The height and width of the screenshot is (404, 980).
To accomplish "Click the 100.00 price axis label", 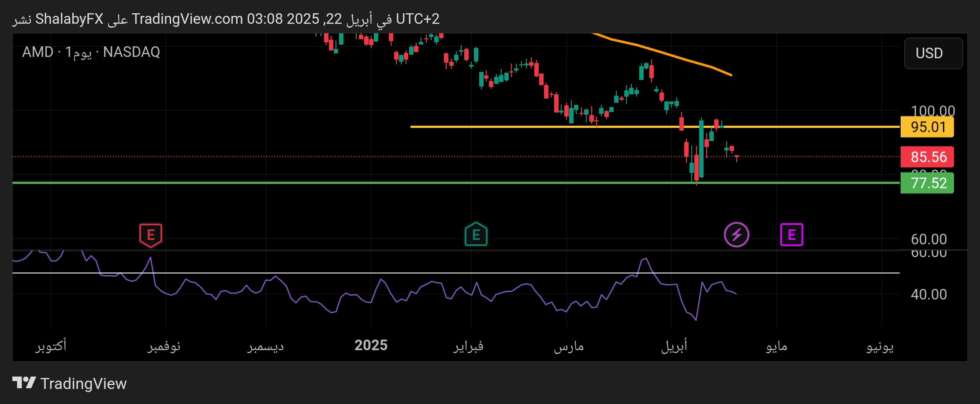I will pyautogui.click(x=933, y=110).
